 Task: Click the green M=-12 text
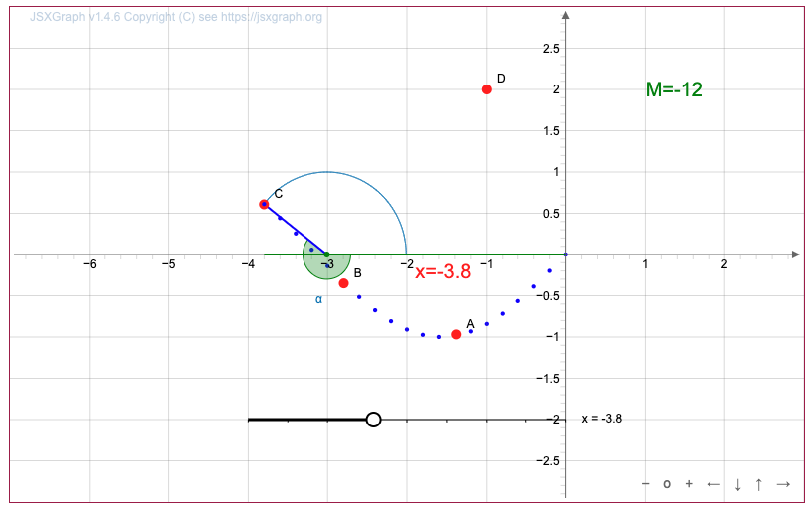tap(674, 89)
